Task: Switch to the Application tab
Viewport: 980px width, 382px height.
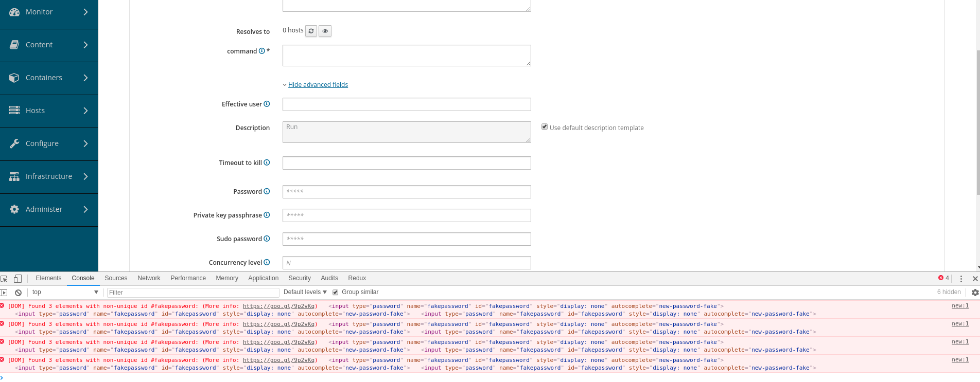Action: coord(263,278)
